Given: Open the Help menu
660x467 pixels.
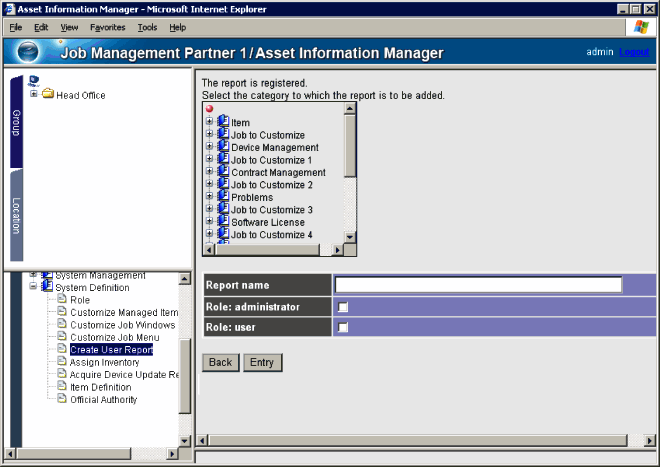Looking at the screenshot, I should tap(178, 27).
